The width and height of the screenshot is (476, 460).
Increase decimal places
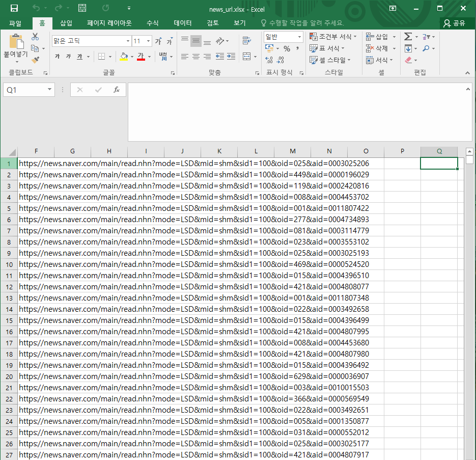click(x=269, y=60)
